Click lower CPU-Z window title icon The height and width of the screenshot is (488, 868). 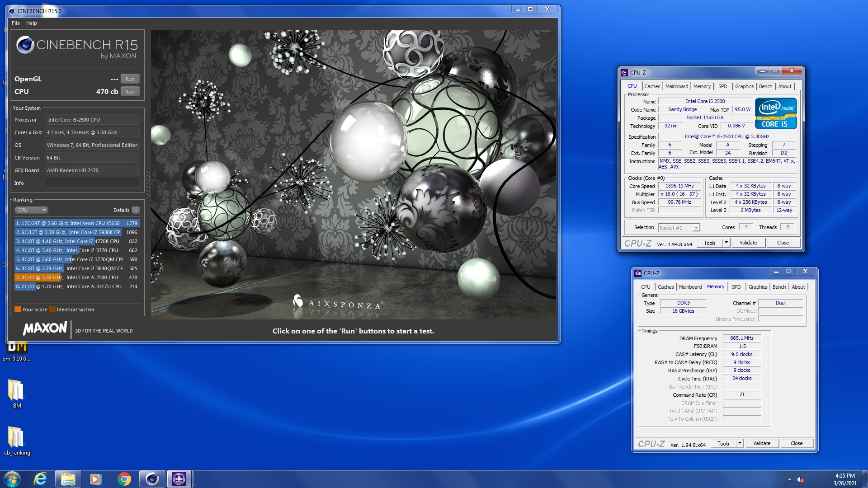pos(638,273)
